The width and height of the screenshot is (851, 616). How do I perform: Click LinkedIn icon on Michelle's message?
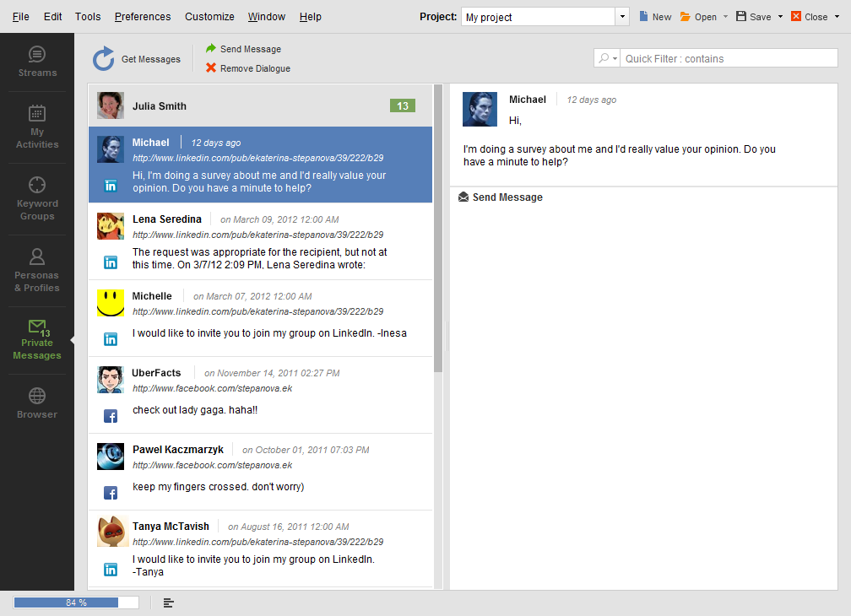(110, 339)
